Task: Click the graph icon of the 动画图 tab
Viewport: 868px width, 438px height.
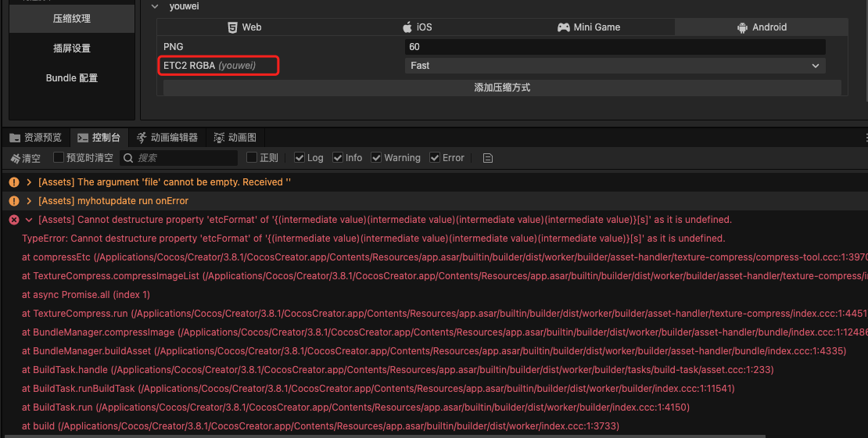Action: point(219,138)
